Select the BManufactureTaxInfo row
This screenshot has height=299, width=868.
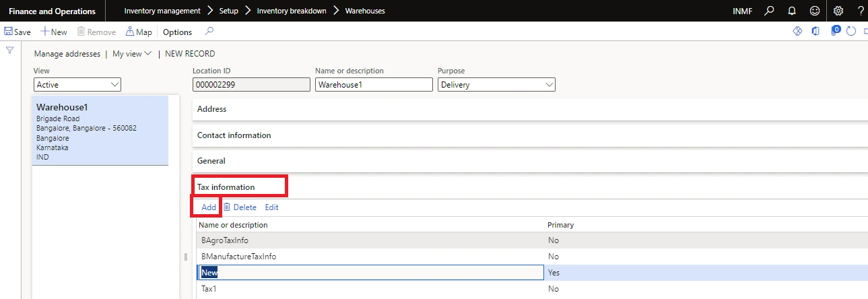(531, 257)
